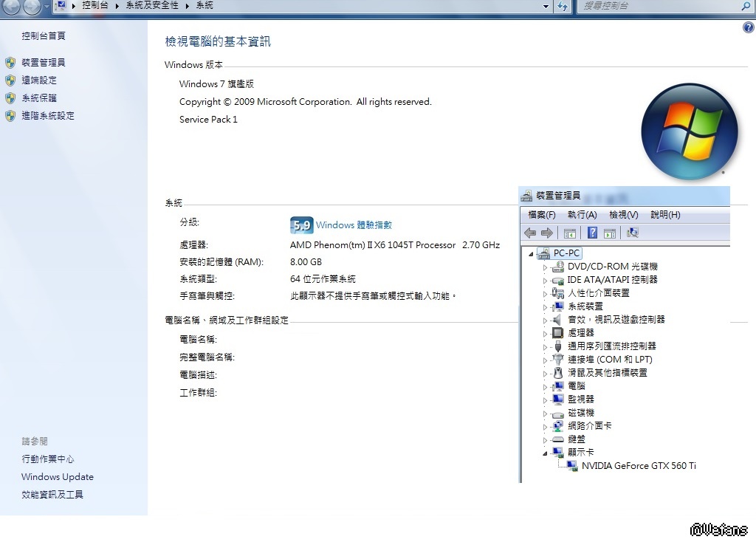The height and width of the screenshot is (545, 756).
Task: Toggle the show/hide console tree toolbar icon
Action: (x=569, y=233)
